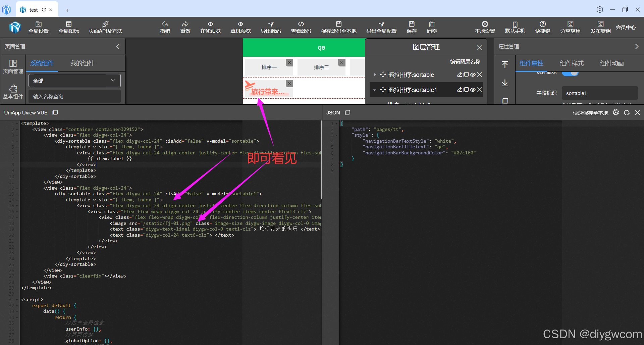This screenshot has width=644, height=345.
Task: Open 全局设置 global settings
Action: click(x=39, y=28)
